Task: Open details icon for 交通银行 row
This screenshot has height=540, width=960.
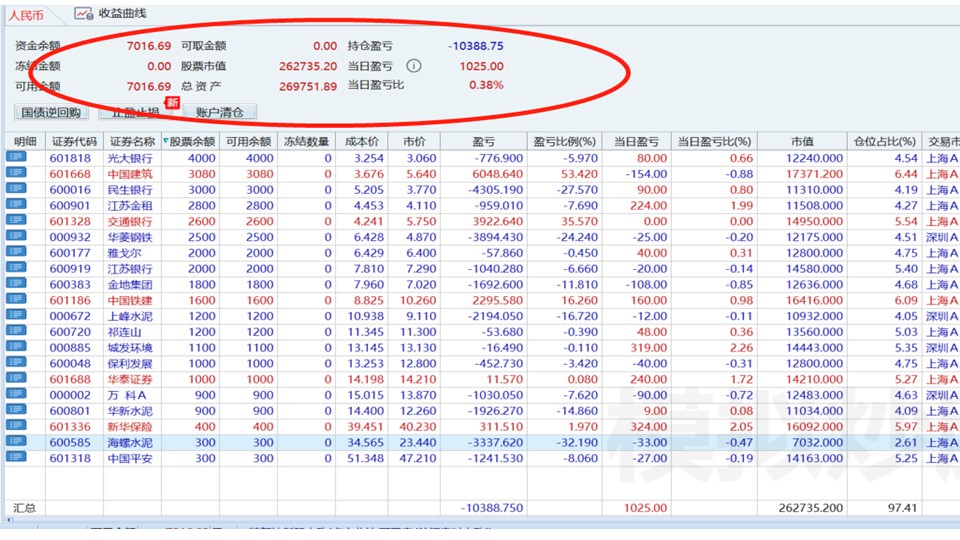Action: (17, 221)
